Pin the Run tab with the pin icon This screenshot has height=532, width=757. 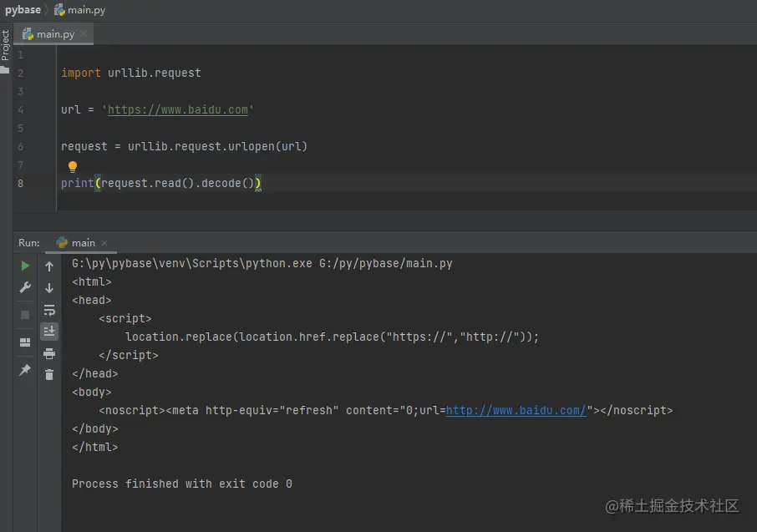point(25,370)
